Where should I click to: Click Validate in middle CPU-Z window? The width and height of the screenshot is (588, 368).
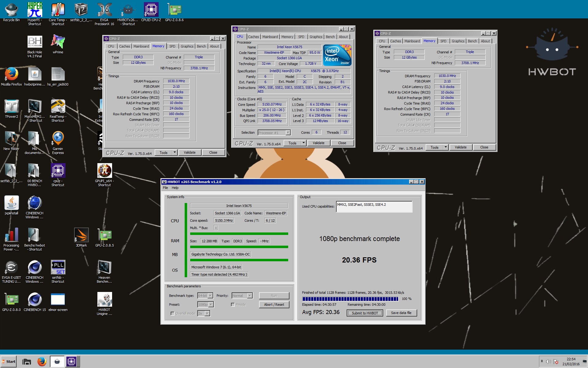[318, 143]
